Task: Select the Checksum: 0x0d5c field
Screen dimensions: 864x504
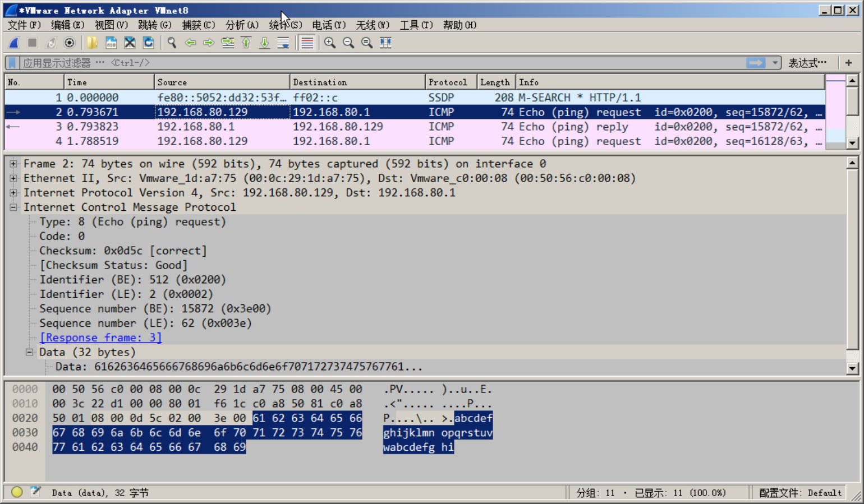Action: click(x=123, y=251)
